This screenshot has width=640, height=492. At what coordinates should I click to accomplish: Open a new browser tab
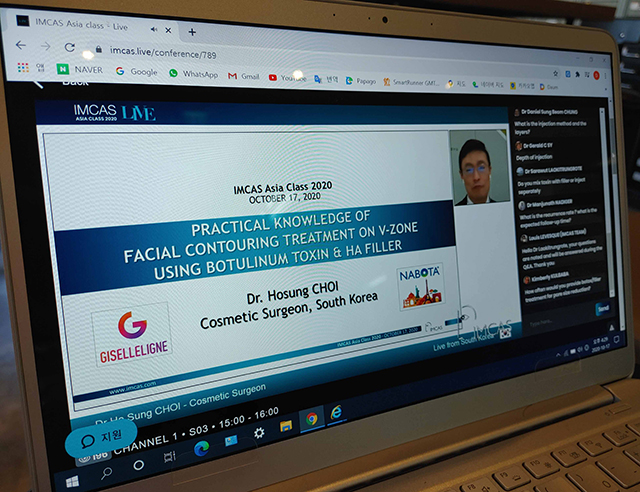tap(191, 31)
